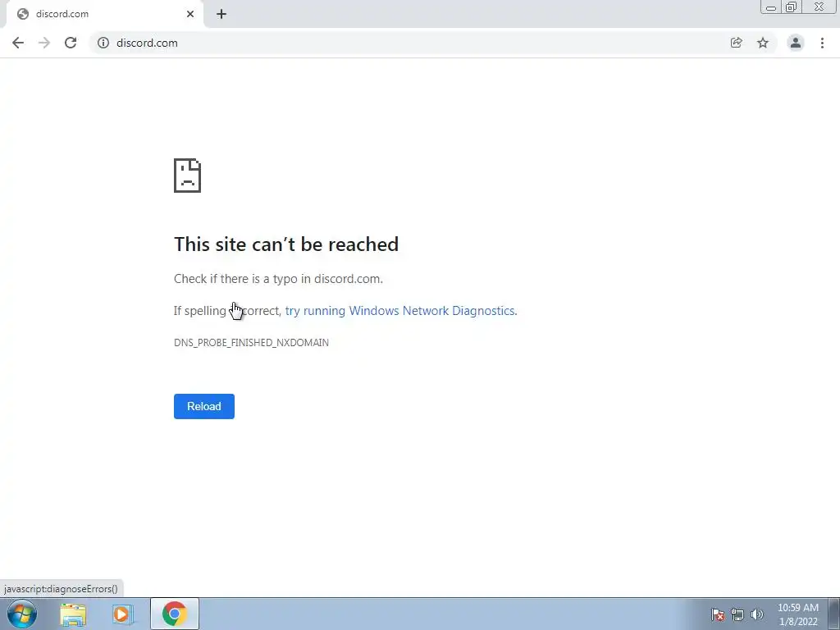Viewport: 840px width, 630px height.
Task: Click 'This site can't be reached' heading
Action: [x=286, y=244]
